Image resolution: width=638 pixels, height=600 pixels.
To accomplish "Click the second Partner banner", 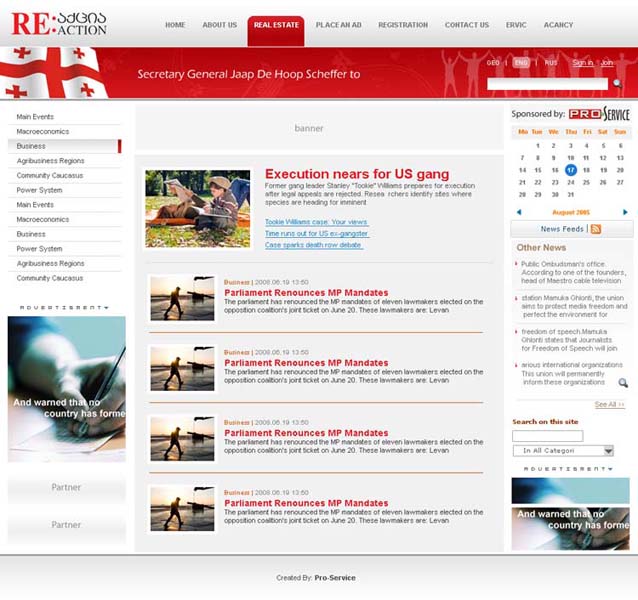I will 66,525.
